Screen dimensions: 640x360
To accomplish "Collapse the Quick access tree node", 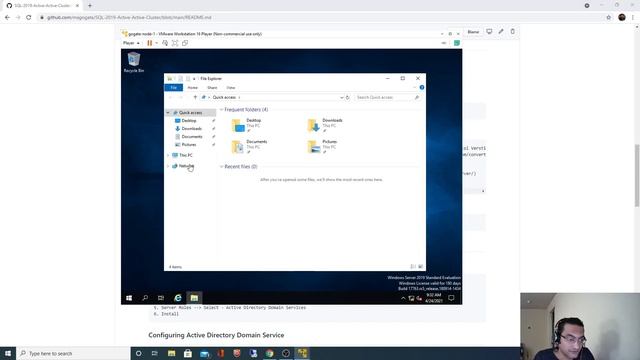I will pos(168,113).
